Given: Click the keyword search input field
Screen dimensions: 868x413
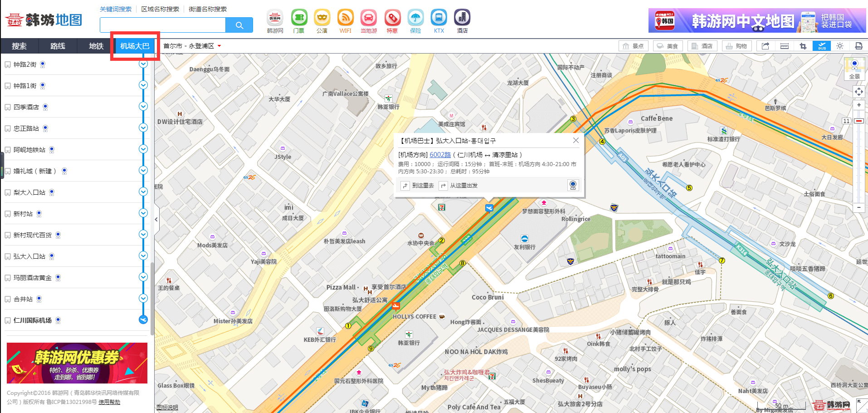Looking at the screenshot, I should [x=162, y=25].
